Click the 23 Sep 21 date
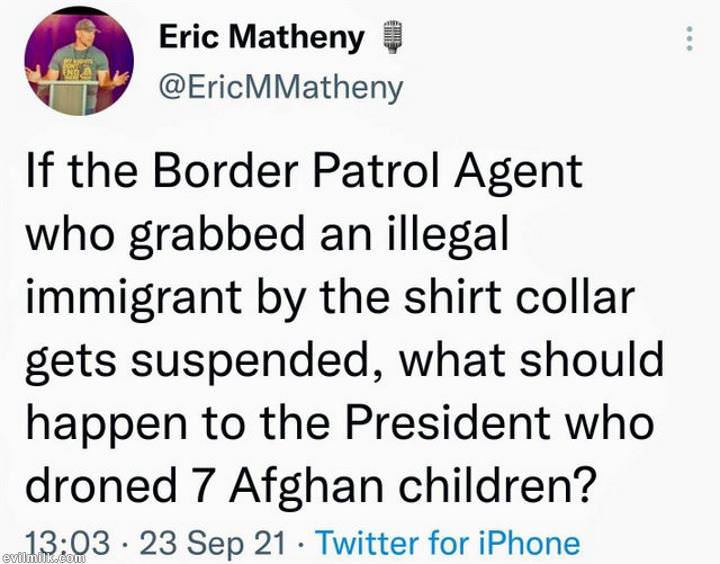This screenshot has height=564, width=720. coord(212,542)
